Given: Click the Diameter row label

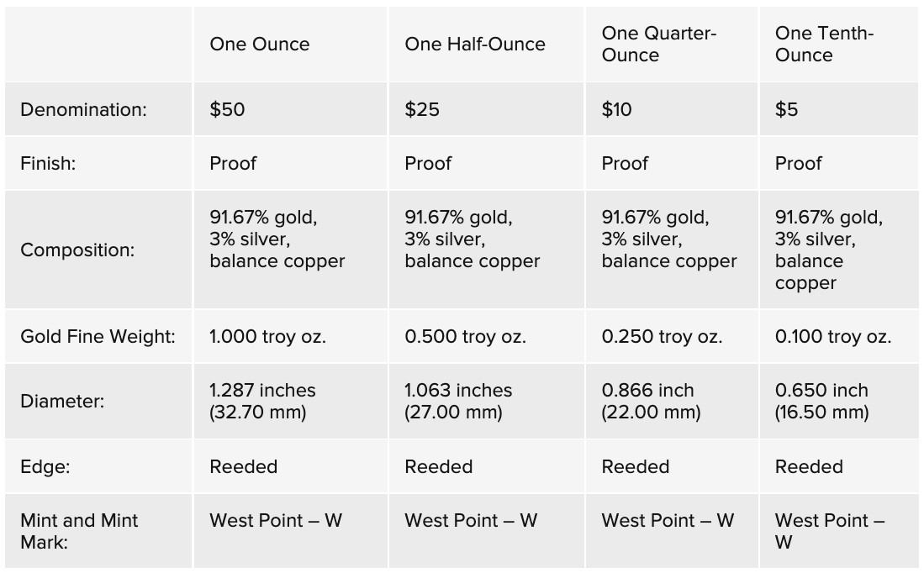Looking at the screenshot, I should coord(62,402).
